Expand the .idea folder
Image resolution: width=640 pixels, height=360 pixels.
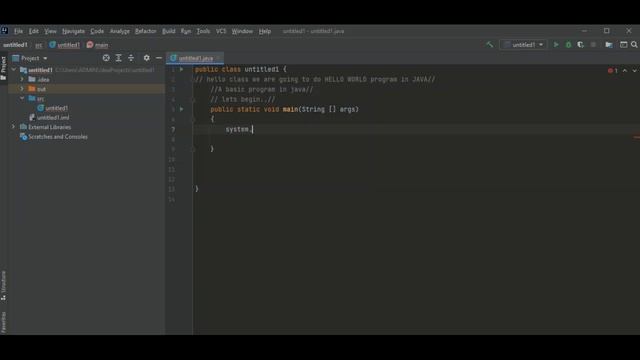pyautogui.click(x=22, y=79)
